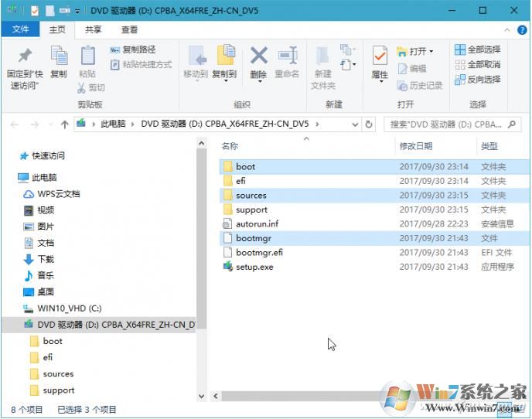
Task: Click the 历史记录 (History) button
Action: tap(420, 86)
